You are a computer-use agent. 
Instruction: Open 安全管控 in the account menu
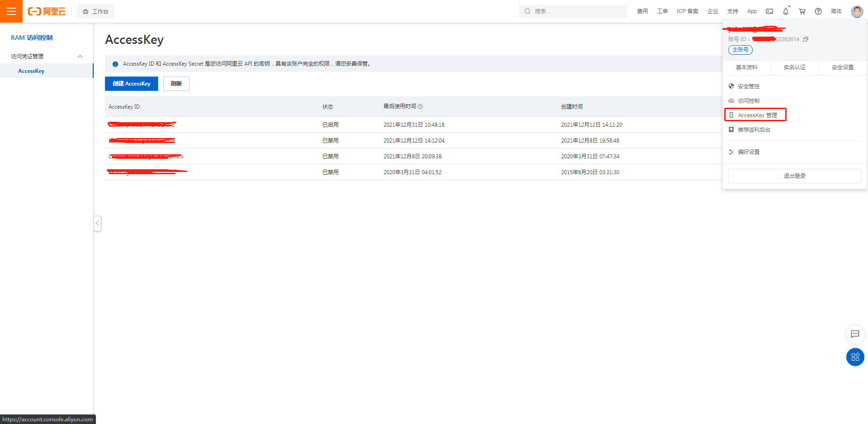(749, 86)
